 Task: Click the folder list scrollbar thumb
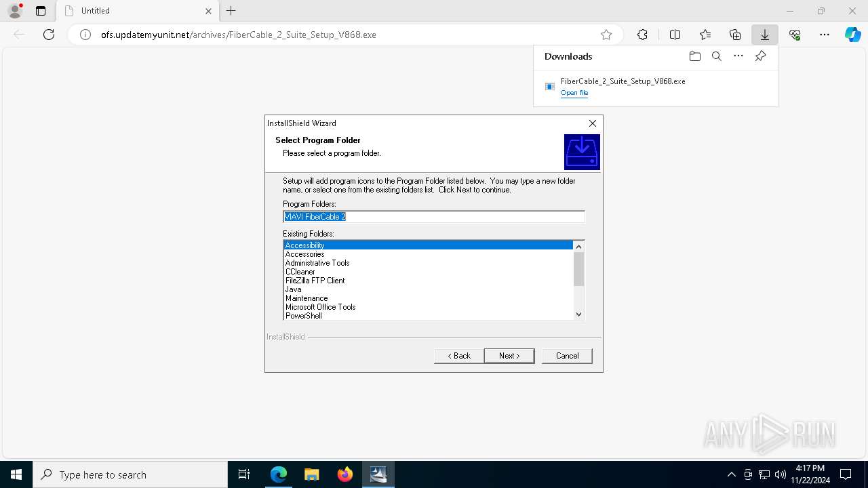[x=578, y=268]
